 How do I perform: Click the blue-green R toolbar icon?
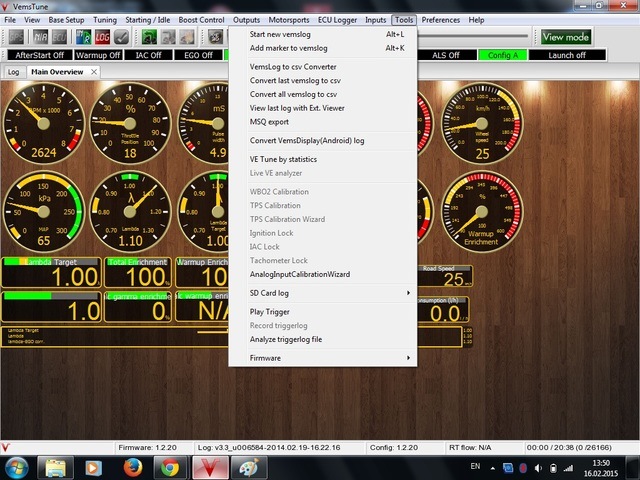[x=83, y=37]
